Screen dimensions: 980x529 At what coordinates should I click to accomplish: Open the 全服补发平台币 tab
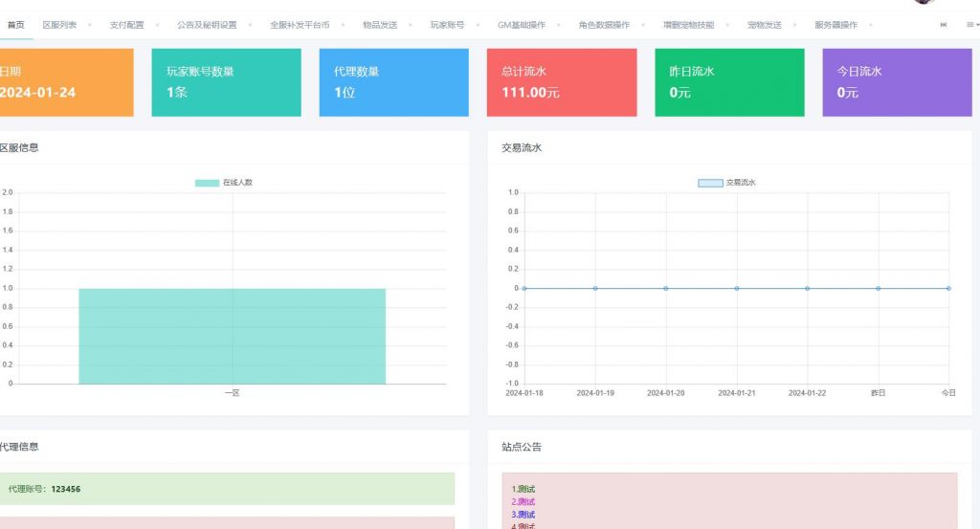click(300, 25)
